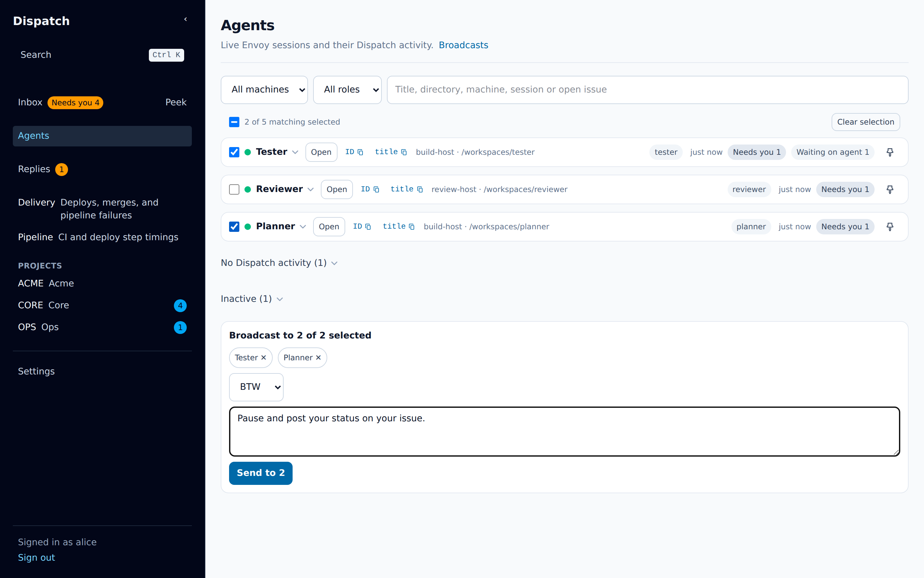
Task: Copy Reviewer agent ID
Action: point(370,189)
